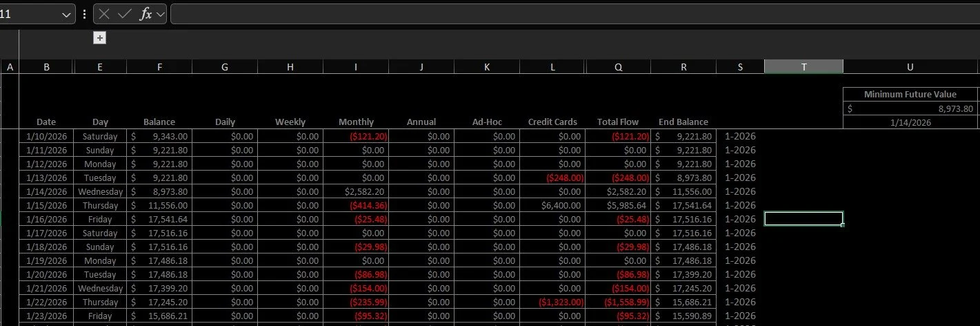This screenshot has height=326, width=980.
Task: Click the 9,343.00 balance cell
Action: tap(159, 136)
